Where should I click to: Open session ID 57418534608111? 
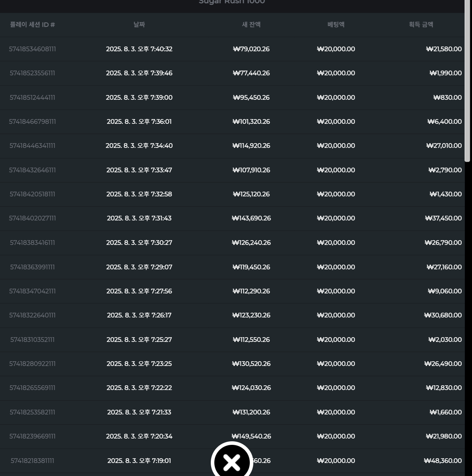[32, 49]
